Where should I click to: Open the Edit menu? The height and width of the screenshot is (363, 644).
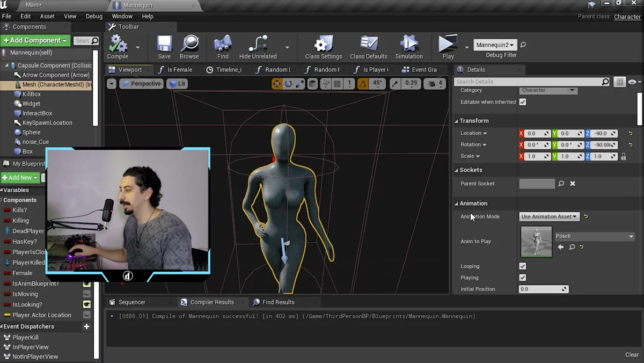pyautogui.click(x=25, y=17)
